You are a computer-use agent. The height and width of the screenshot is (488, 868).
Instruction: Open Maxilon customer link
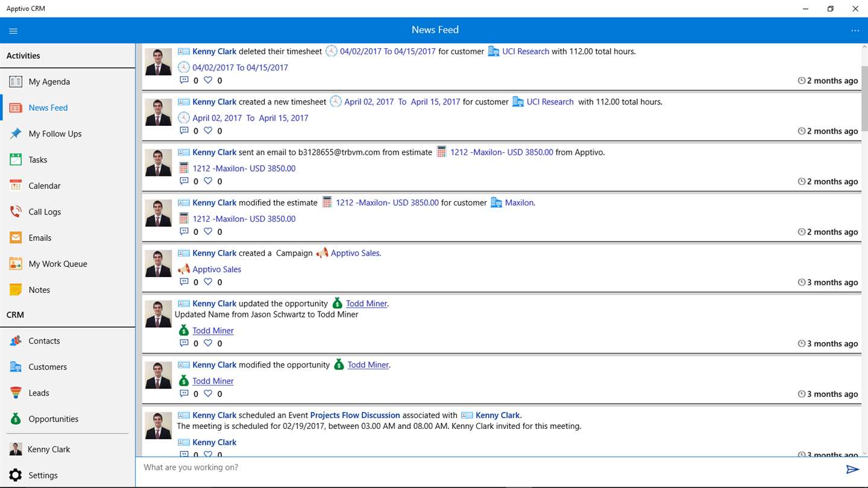pyautogui.click(x=519, y=202)
